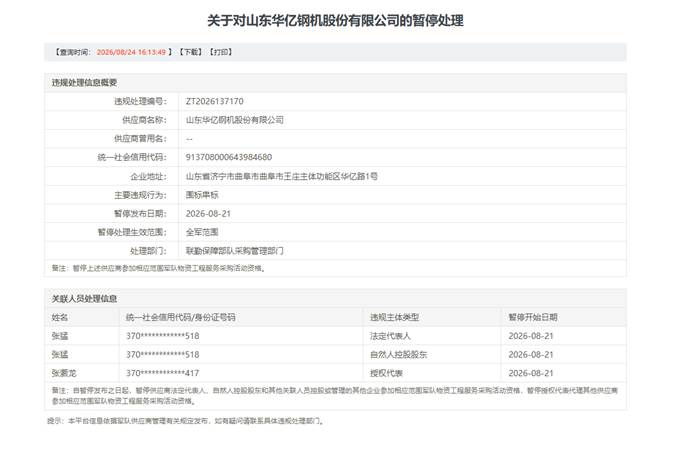692x460 pixels.
Task: Select the department 联勤保障部队采购管理部门
Action: point(234,251)
